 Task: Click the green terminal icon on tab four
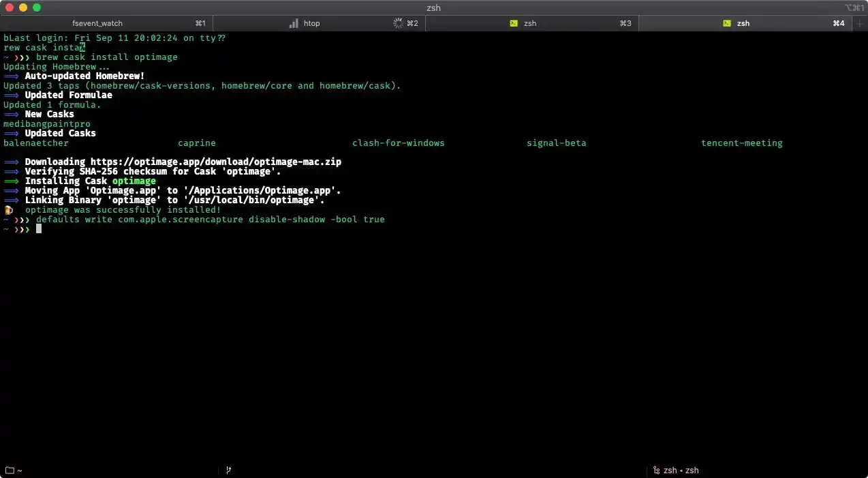pos(728,23)
